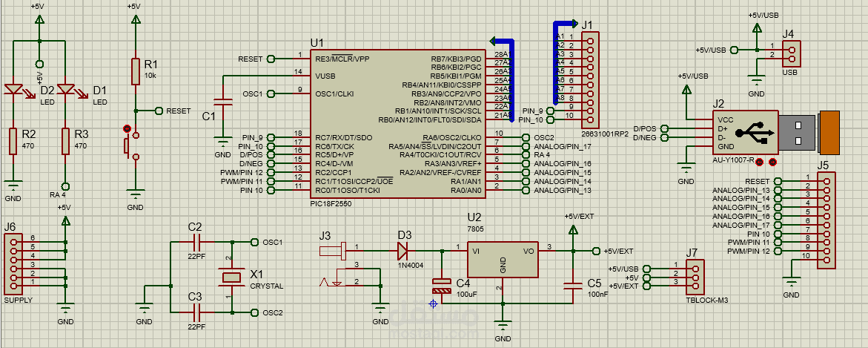
Task: Click the ANALOG/PIN_17 terminal left of J5
Action: [778, 225]
